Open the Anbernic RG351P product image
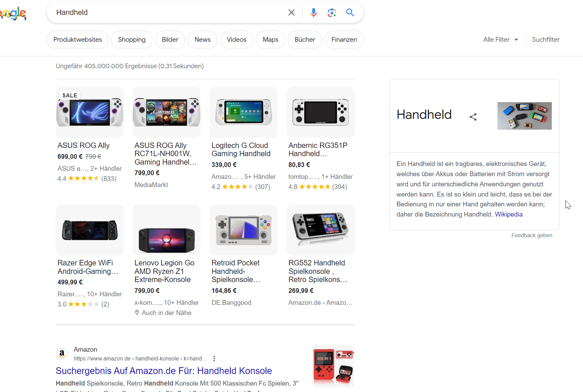Viewport: 583px width, 392px height. coord(321,112)
